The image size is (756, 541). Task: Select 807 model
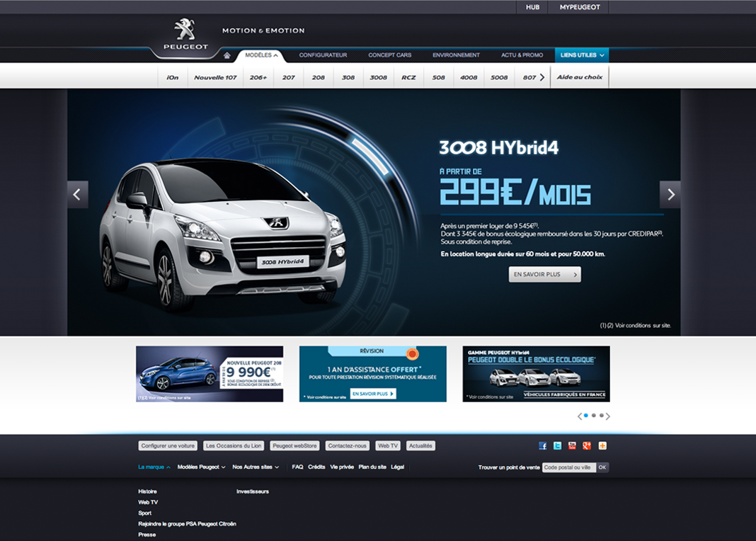pyautogui.click(x=529, y=77)
